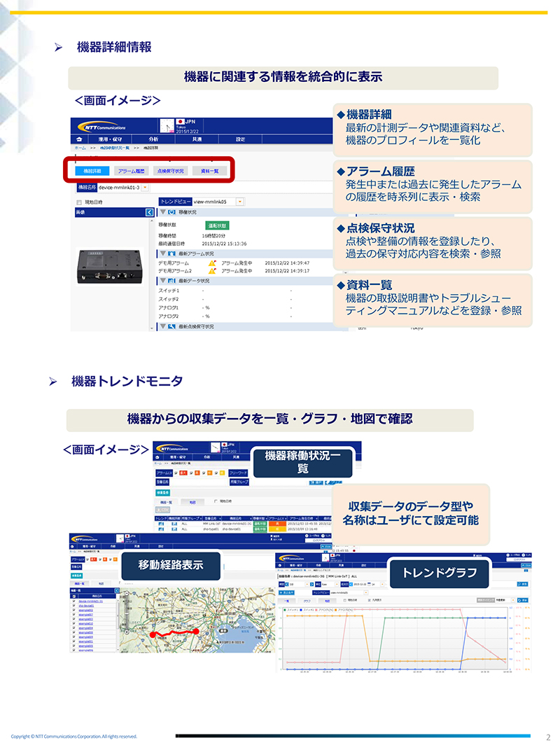Click the NTT Communications logo
The height and width of the screenshot is (745, 560).
[x=105, y=127]
